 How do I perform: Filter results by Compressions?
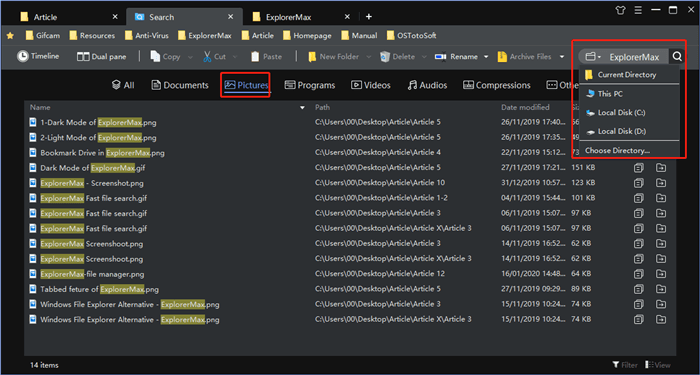point(496,85)
